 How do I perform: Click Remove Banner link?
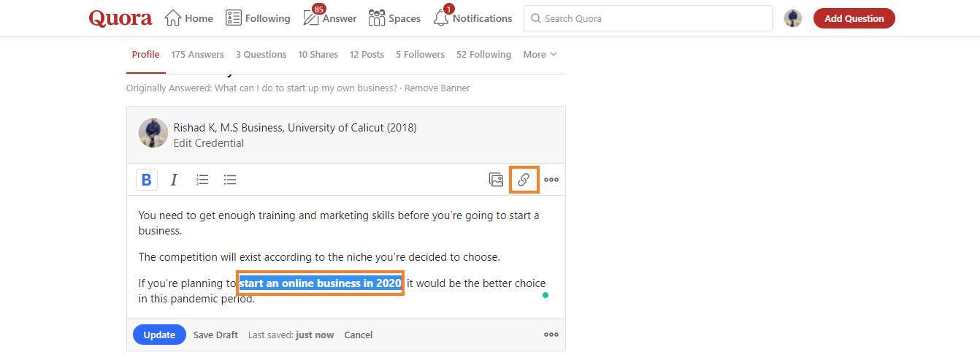437,88
